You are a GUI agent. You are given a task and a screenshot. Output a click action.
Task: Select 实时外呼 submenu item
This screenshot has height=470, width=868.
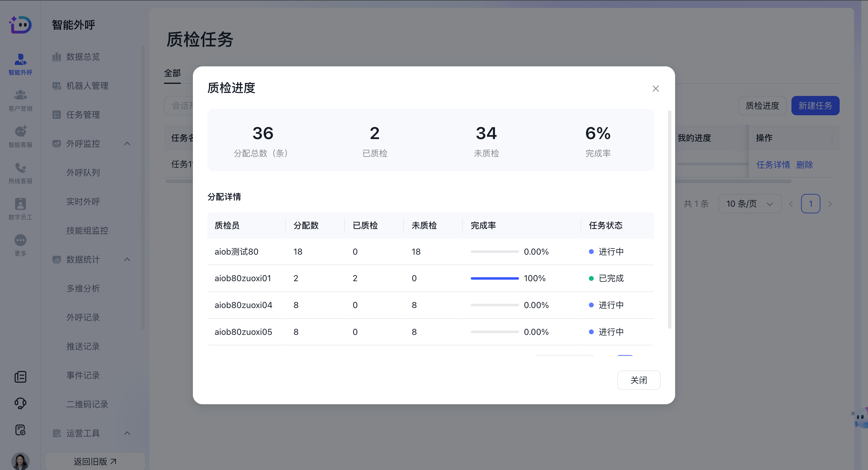coord(83,202)
